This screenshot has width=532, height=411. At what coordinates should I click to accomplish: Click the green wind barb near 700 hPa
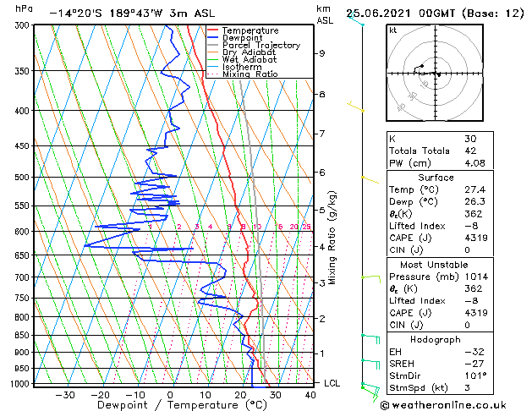click(370, 277)
